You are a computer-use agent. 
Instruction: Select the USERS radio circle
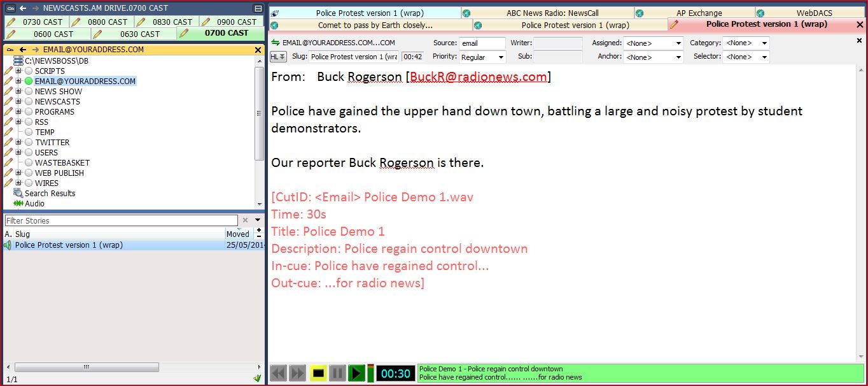(29, 152)
